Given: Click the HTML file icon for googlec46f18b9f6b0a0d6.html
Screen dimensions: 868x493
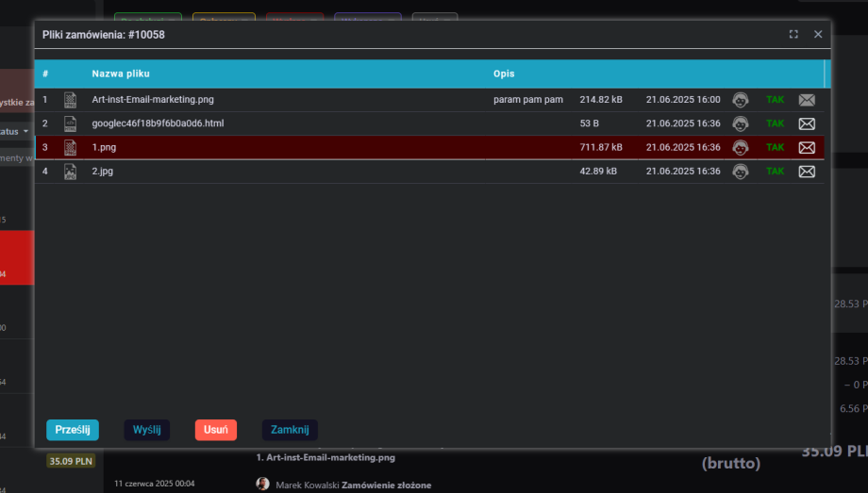Looking at the screenshot, I should click(70, 123).
